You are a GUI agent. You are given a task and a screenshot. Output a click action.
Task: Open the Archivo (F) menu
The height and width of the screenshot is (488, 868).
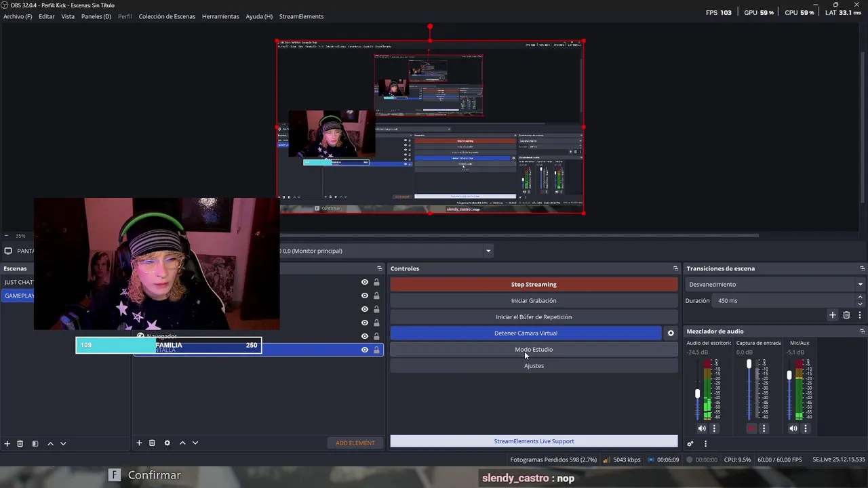pos(18,16)
